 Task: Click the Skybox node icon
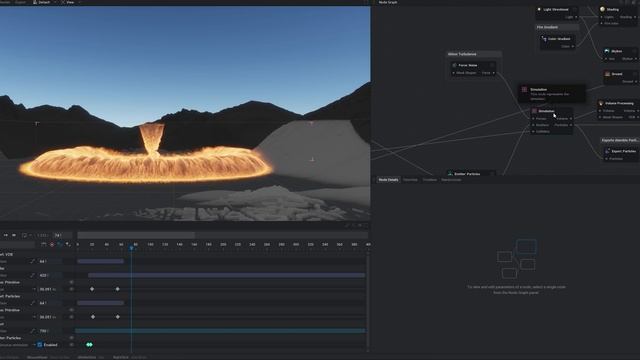(x=607, y=51)
